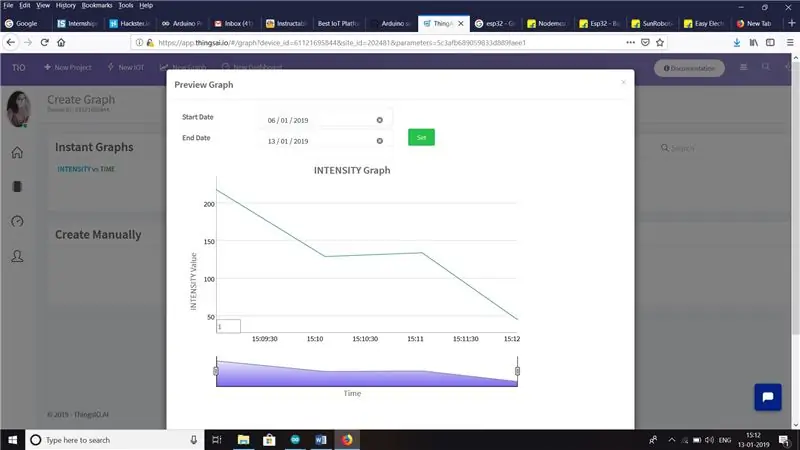Viewport: 800px width, 450px height.
Task: Toggle the sidebar view icon
Action: coord(770,43)
